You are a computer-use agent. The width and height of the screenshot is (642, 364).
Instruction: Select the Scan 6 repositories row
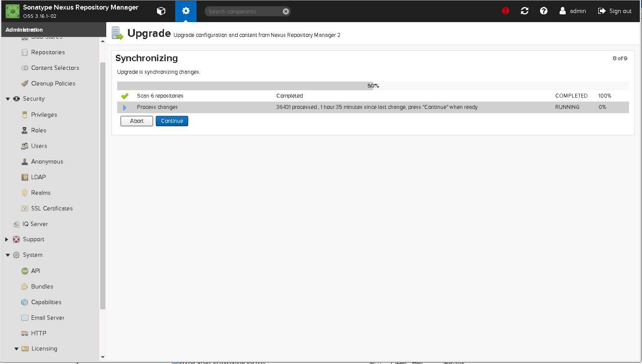373,96
